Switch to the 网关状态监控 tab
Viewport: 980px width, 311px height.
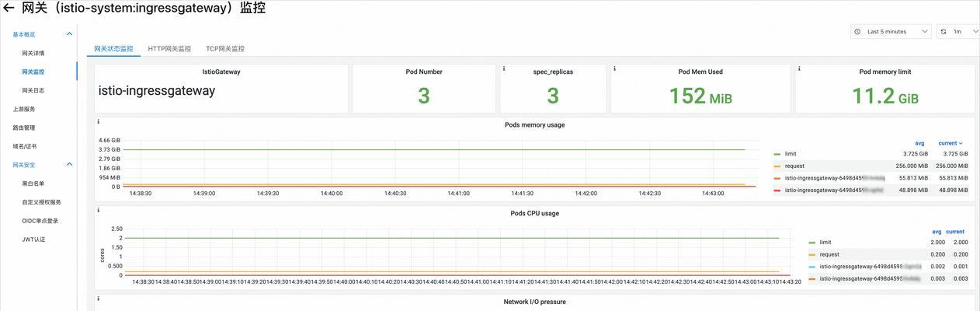[114, 48]
